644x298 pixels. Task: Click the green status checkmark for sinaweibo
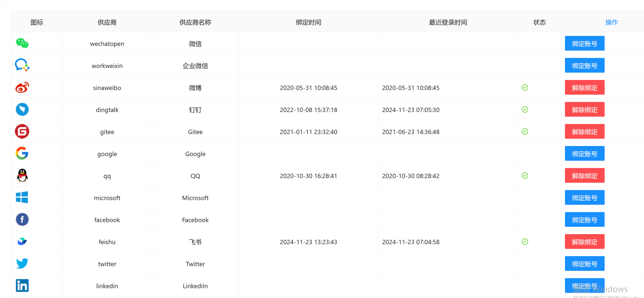(525, 88)
